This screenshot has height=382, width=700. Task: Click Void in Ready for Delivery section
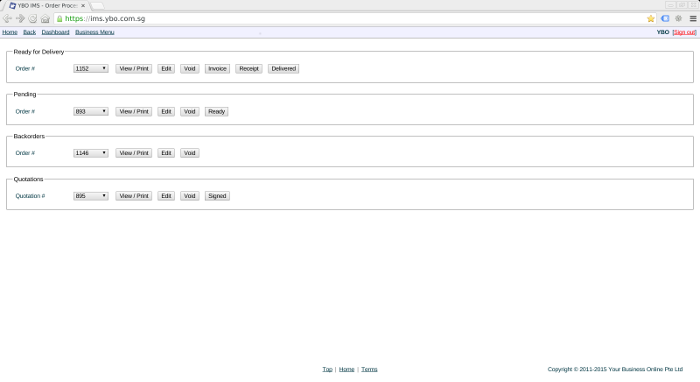point(190,69)
